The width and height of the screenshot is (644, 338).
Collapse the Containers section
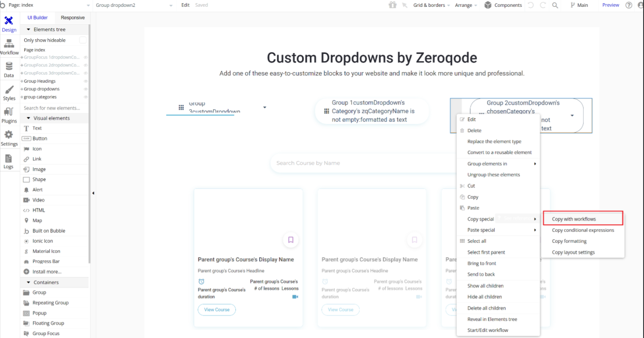pyautogui.click(x=28, y=282)
